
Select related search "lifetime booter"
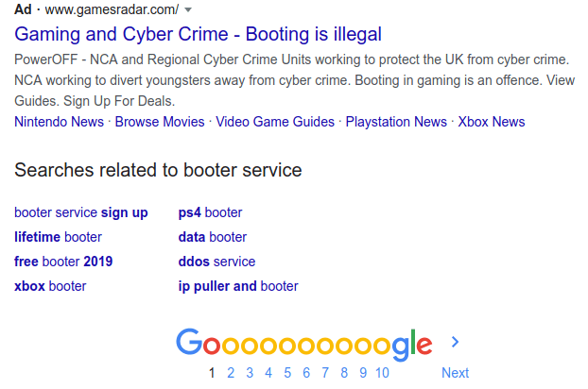click(58, 237)
